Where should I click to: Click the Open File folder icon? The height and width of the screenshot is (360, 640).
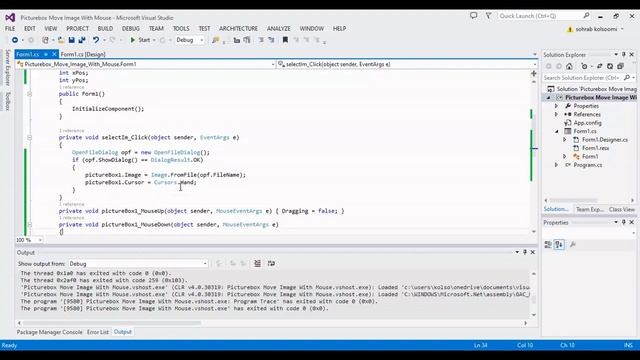(61, 40)
